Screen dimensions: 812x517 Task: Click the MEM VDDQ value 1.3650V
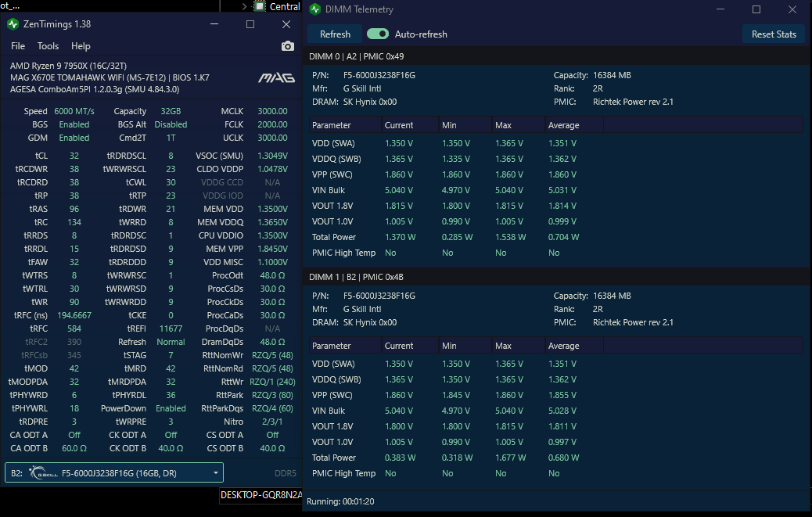[272, 222]
